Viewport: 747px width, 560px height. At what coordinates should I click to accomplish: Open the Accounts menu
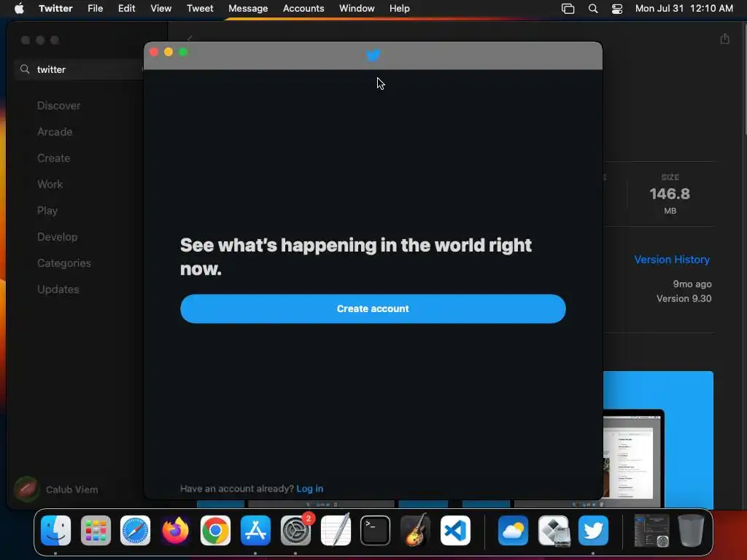tap(303, 8)
